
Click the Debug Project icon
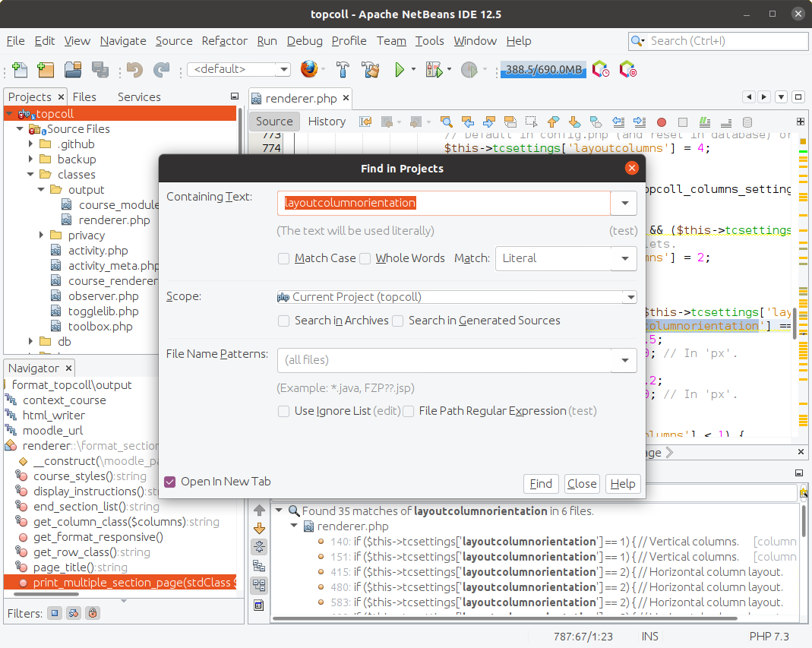point(434,69)
